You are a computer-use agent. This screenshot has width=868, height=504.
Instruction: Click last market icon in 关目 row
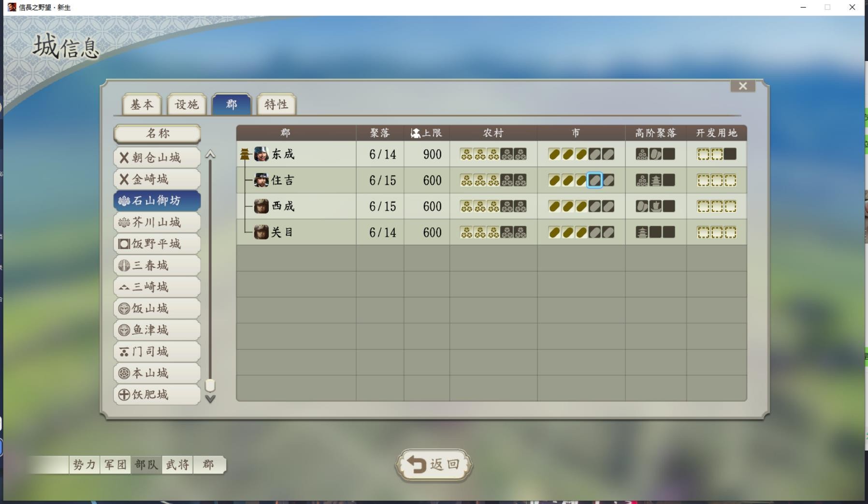click(608, 232)
